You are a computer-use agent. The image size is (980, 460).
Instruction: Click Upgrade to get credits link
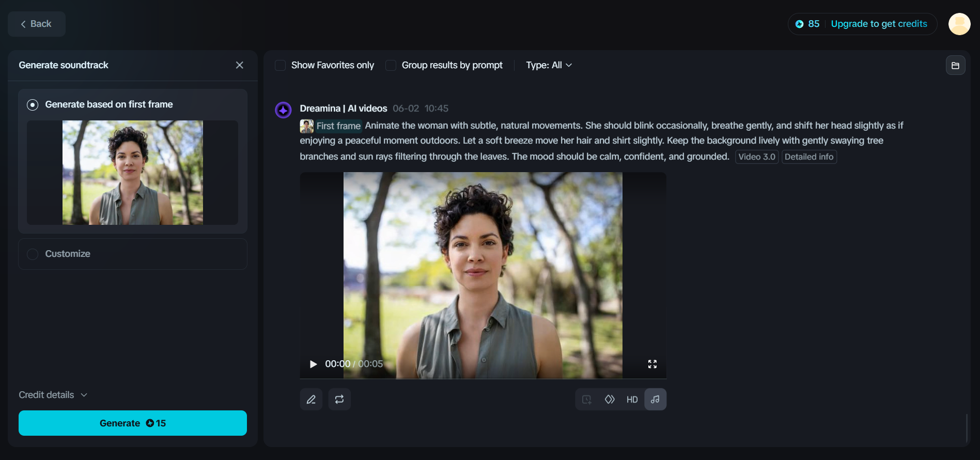click(x=879, y=24)
